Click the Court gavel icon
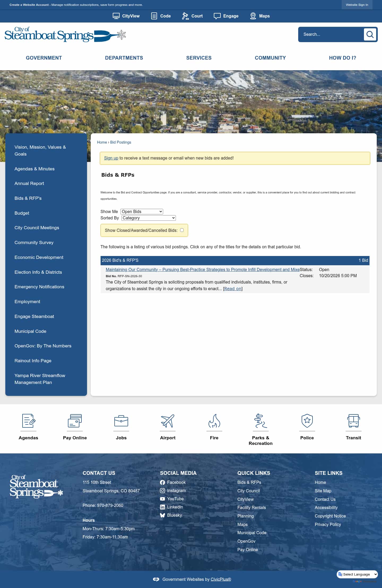This screenshot has height=588, width=382. pos(185,16)
